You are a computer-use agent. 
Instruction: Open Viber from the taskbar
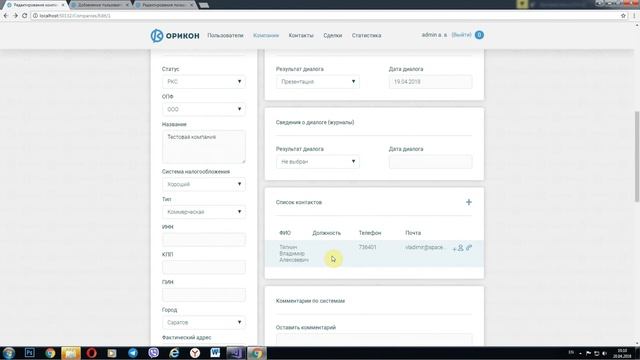pos(153,353)
